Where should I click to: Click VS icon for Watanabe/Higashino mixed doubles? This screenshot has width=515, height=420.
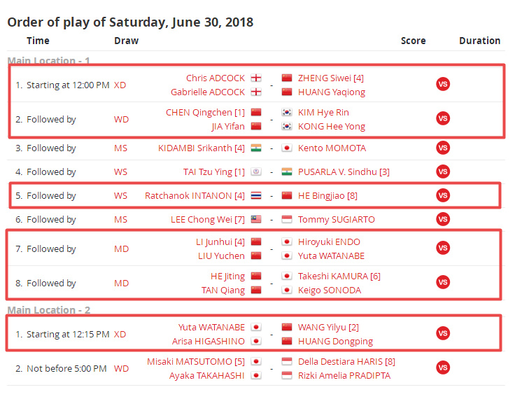[442, 334]
